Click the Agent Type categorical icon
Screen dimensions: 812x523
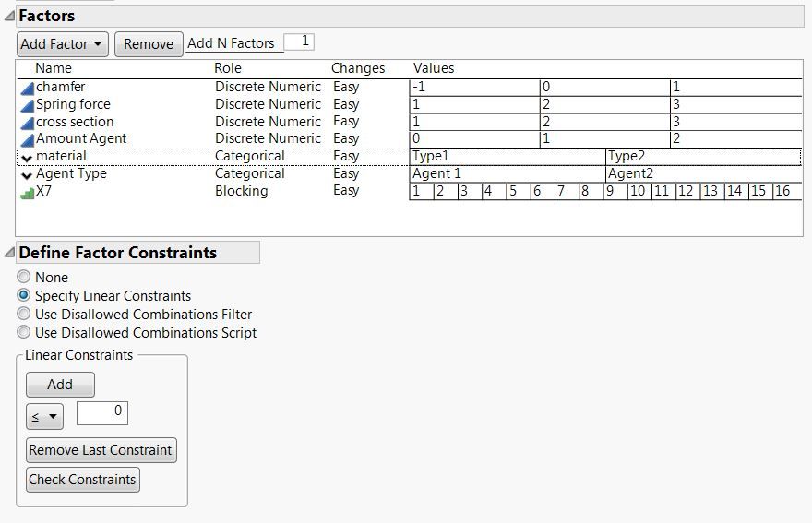[x=27, y=174]
